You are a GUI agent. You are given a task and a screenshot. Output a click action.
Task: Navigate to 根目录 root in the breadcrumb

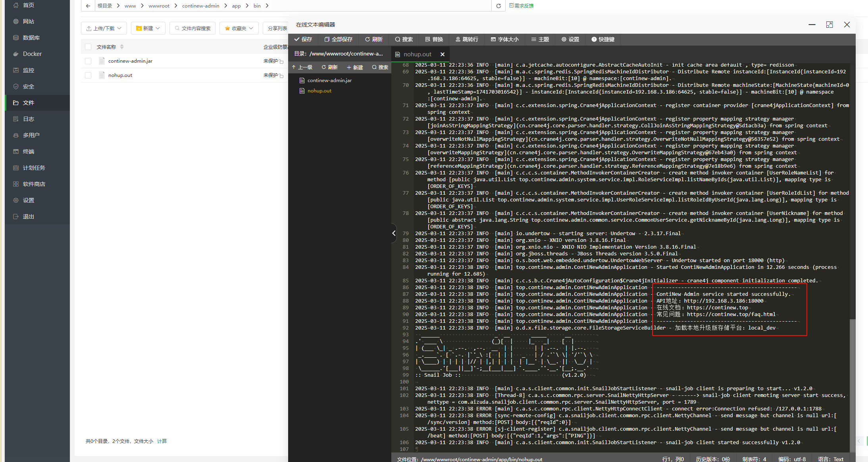[105, 6]
